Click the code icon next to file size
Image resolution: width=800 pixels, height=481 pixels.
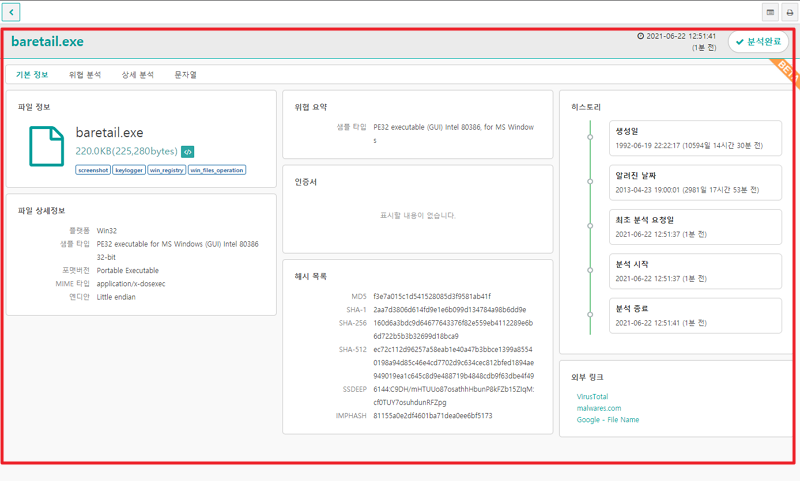click(x=187, y=152)
